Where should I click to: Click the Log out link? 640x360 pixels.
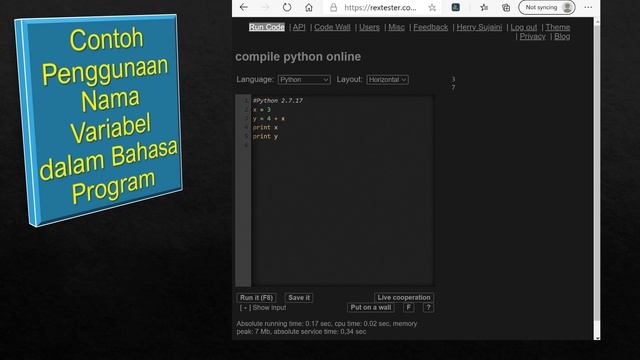coord(524,27)
